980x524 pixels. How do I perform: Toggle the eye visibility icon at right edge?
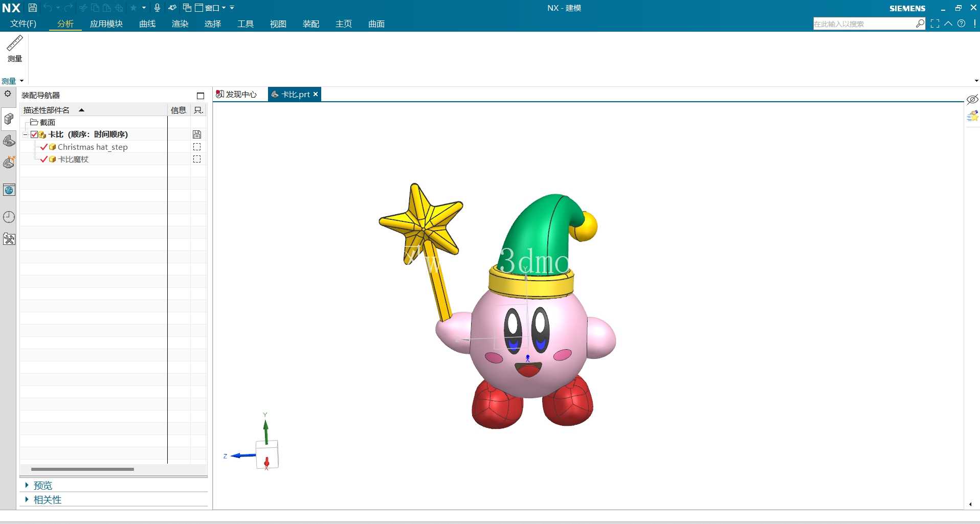pos(972,99)
